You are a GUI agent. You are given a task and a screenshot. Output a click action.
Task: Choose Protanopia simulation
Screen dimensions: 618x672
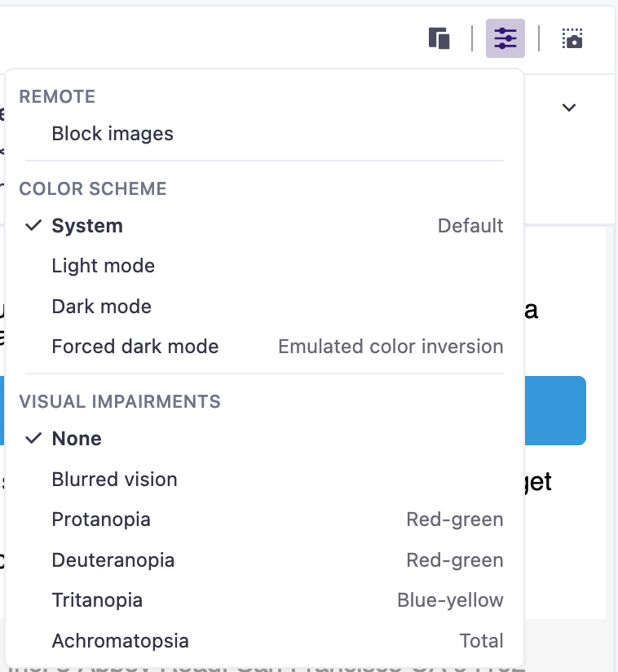[101, 519]
